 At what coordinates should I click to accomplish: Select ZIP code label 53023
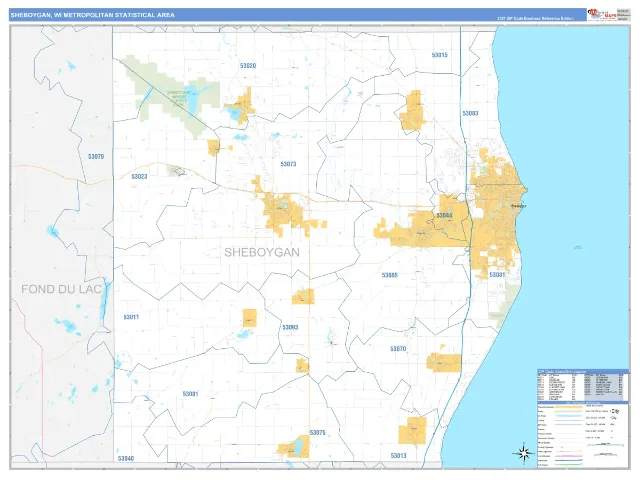(139, 177)
